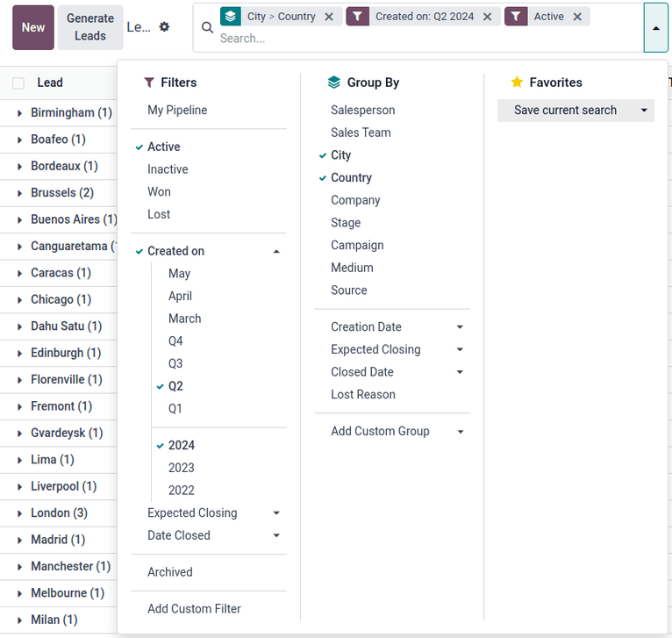
Task: Click the settings gear icon beside Leads
Action: tap(164, 27)
